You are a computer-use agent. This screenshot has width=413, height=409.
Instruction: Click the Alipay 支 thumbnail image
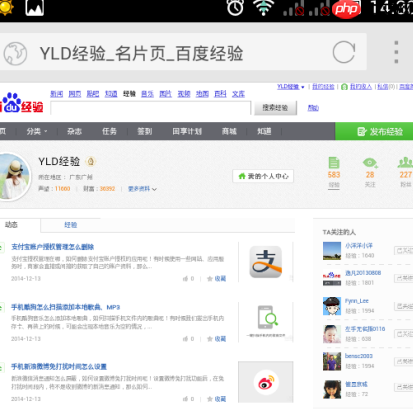pyautogui.click(x=266, y=262)
